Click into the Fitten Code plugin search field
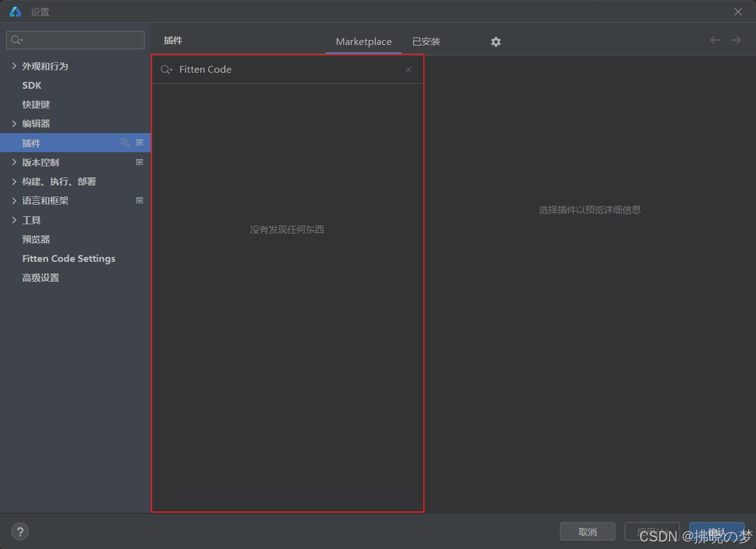The image size is (756, 549). (288, 70)
